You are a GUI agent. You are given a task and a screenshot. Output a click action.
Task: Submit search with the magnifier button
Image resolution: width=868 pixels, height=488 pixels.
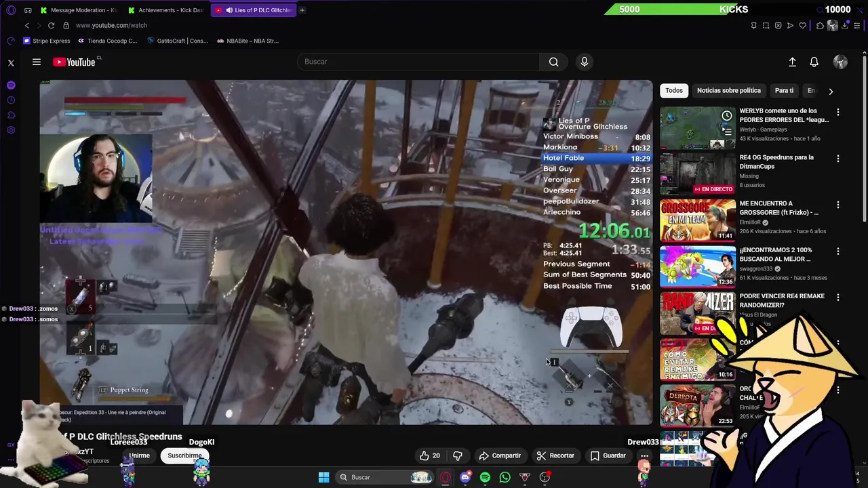point(554,62)
